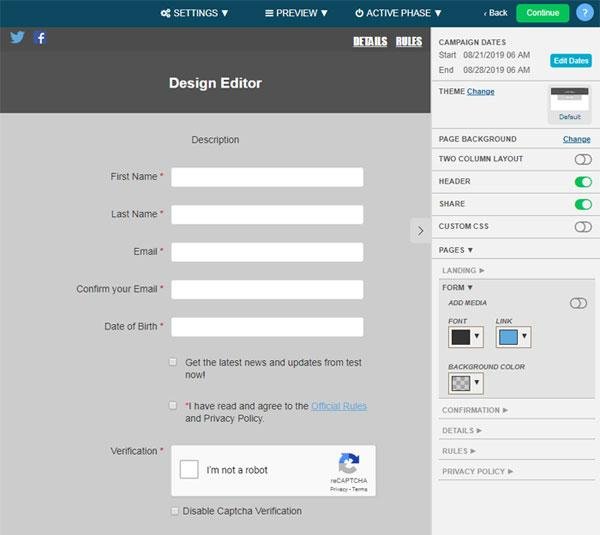Click the Description text
The image size is (600, 535).
[x=215, y=140]
